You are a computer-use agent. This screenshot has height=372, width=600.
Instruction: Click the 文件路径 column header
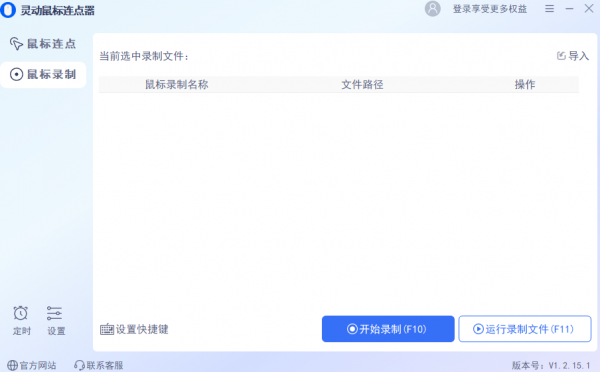point(362,85)
